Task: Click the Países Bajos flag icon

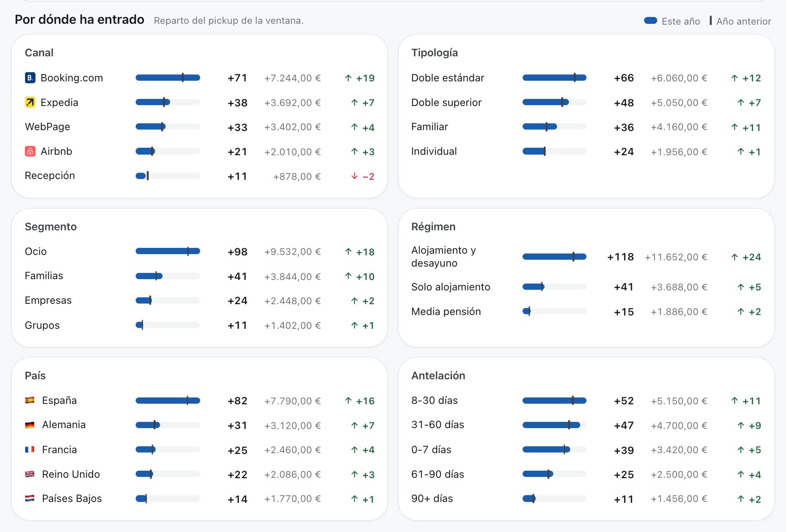Action: [x=30, y=498]
